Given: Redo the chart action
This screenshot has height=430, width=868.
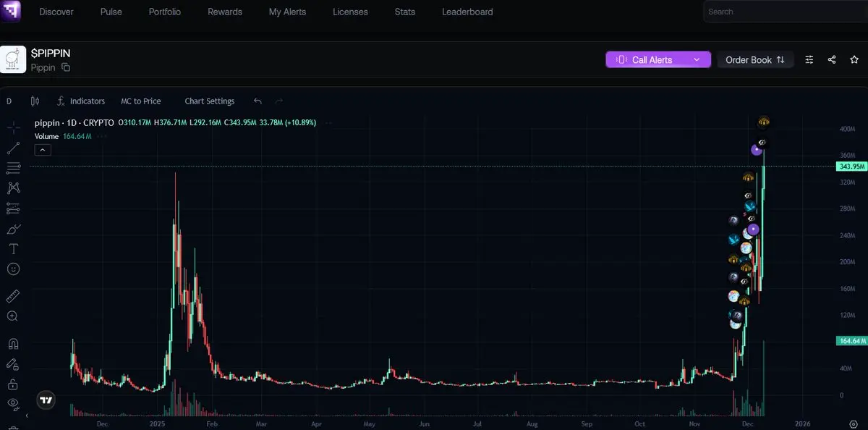Looking at the screenshot, I should (x=279, y=101).
